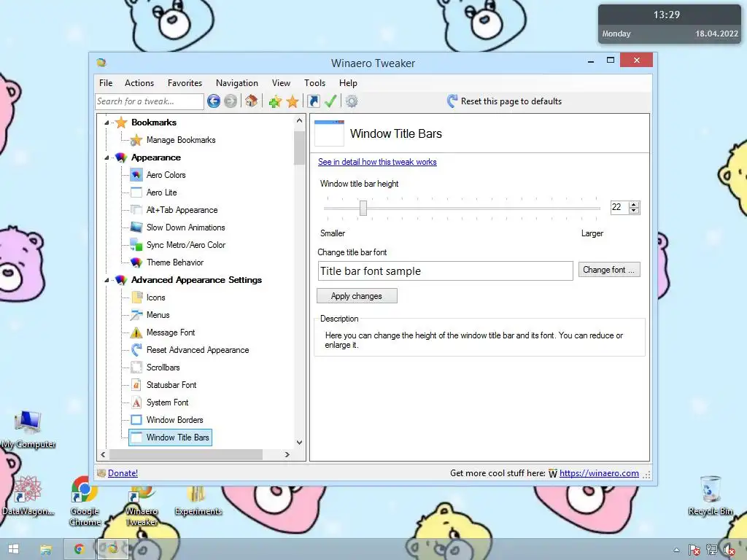
Task: Open the Navigation menu
Action: (237, 83)
